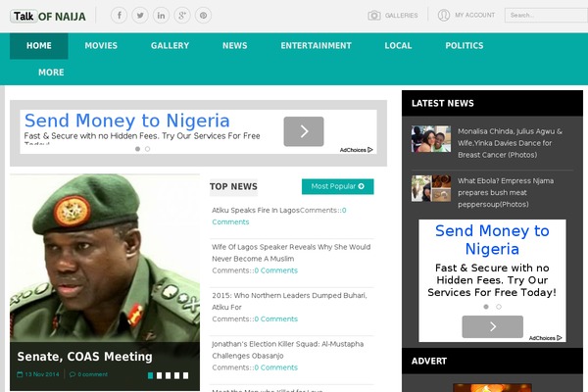588x392 pixels.
Task: Open Empress Njama bush meat peppersoup news
Action: [506, 192]
